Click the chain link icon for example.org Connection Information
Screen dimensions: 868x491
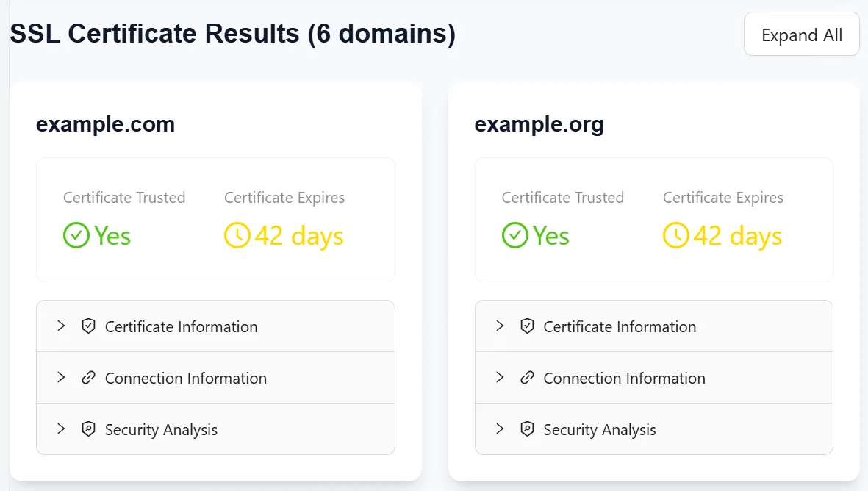pos(527,378)
